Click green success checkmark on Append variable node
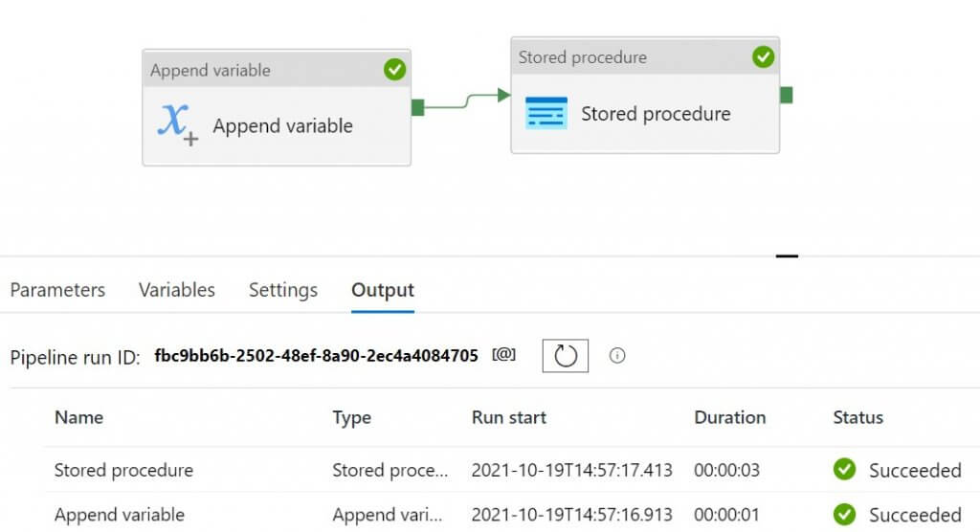Screen dimensions: 980x532 394,69
